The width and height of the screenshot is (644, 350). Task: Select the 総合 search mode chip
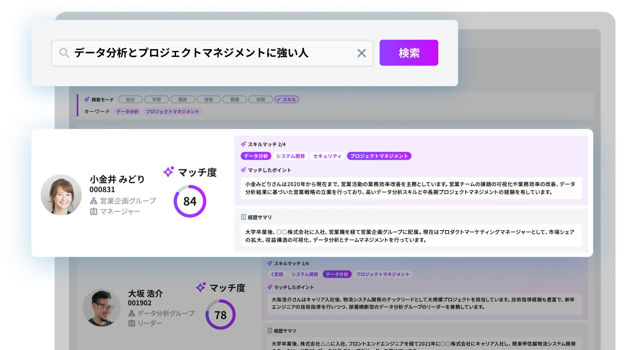click(131, 99)
